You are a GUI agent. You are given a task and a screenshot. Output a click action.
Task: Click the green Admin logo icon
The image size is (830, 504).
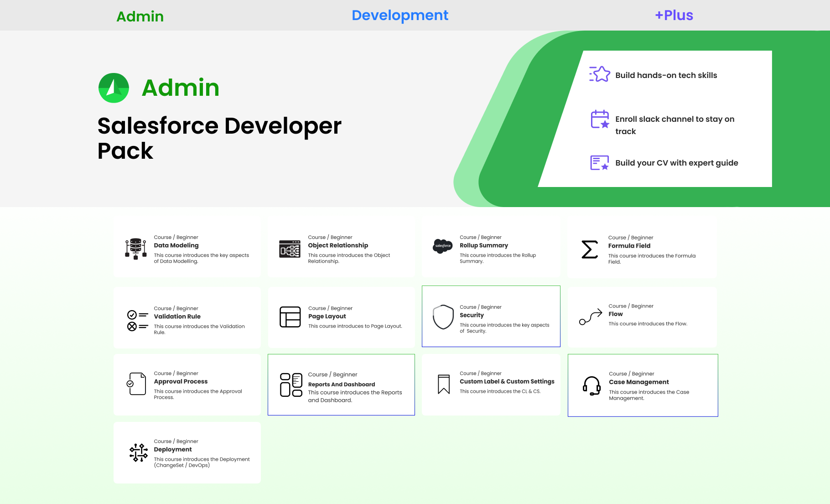114,88
